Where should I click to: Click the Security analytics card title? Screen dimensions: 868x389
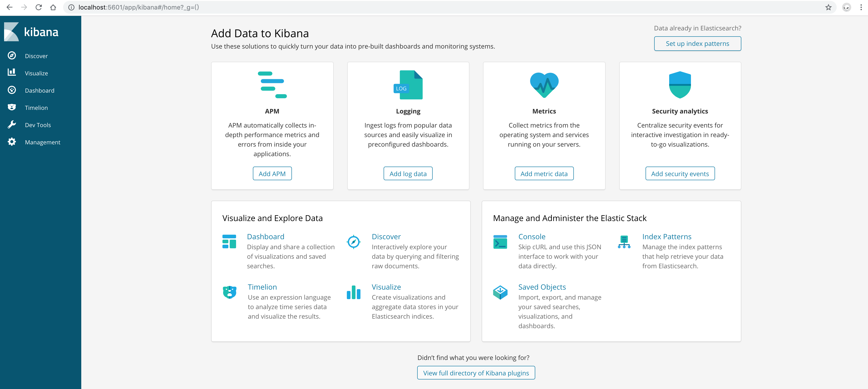point(680,111)
